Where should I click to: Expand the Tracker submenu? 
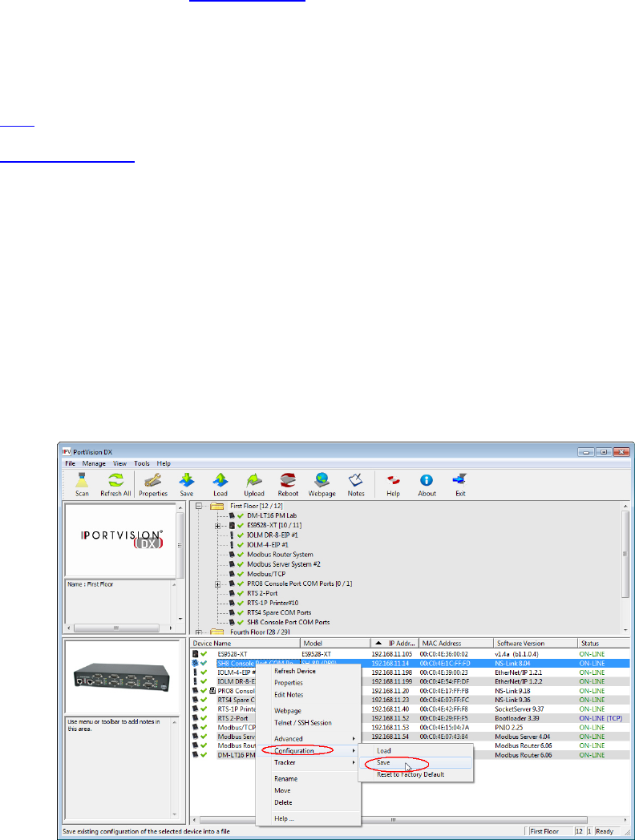click(x=309, y=762)
